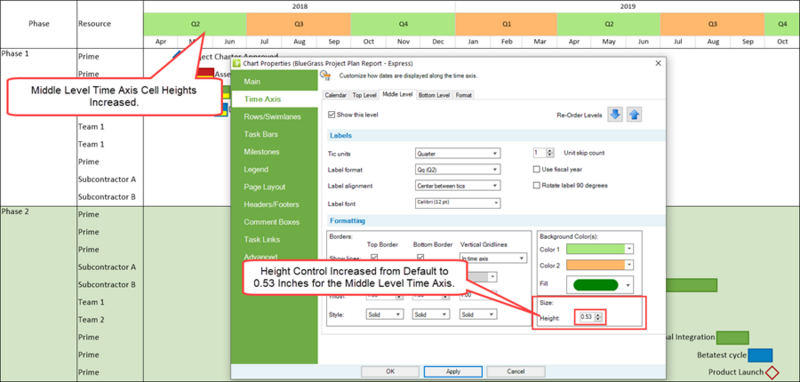
Task: Switch to the Calendar tab
Action: pyautogui.click(x=336, y=95)
